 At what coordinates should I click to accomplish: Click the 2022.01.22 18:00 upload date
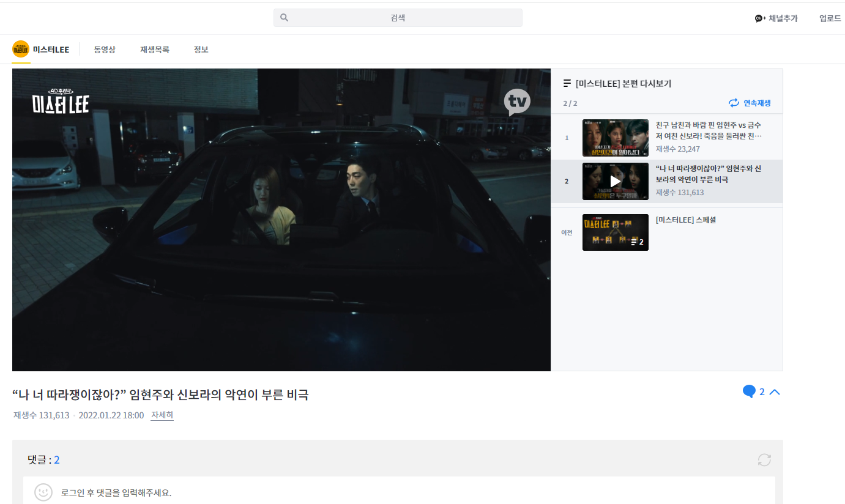(x=111, y=415)
